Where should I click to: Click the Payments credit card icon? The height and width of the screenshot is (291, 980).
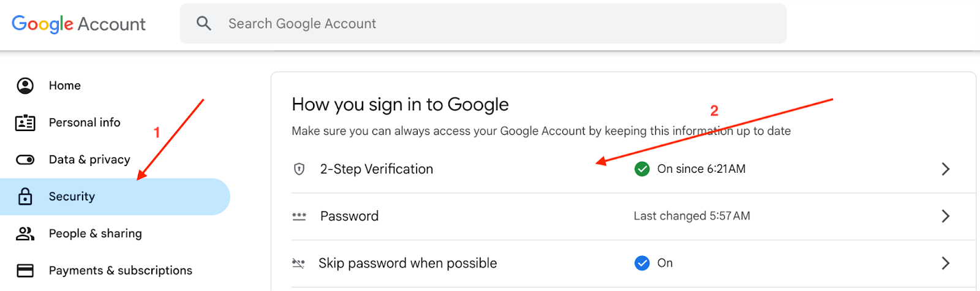coord(25,270)
